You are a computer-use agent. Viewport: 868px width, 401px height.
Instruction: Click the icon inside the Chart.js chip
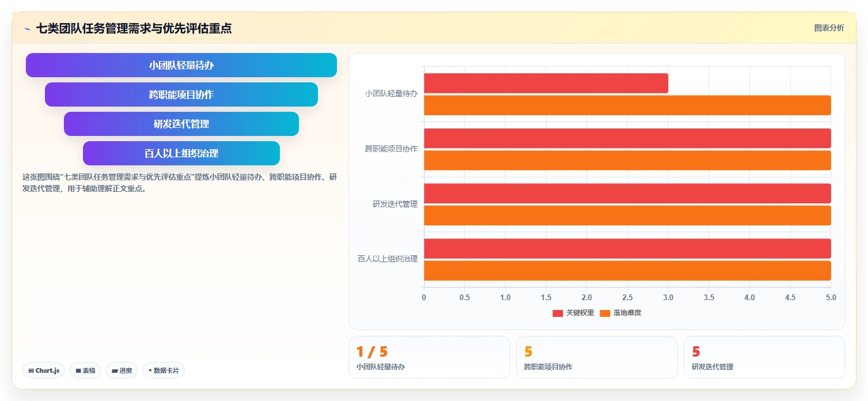coord(31,370)
